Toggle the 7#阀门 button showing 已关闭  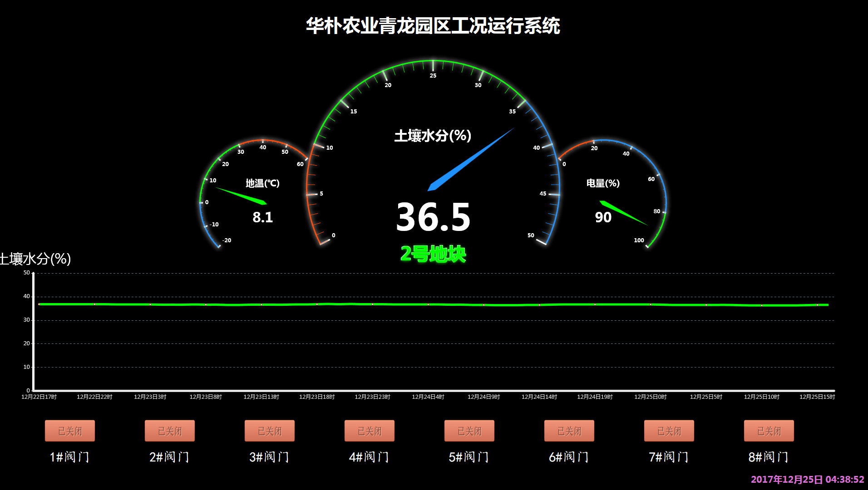(x=669, y=431)
